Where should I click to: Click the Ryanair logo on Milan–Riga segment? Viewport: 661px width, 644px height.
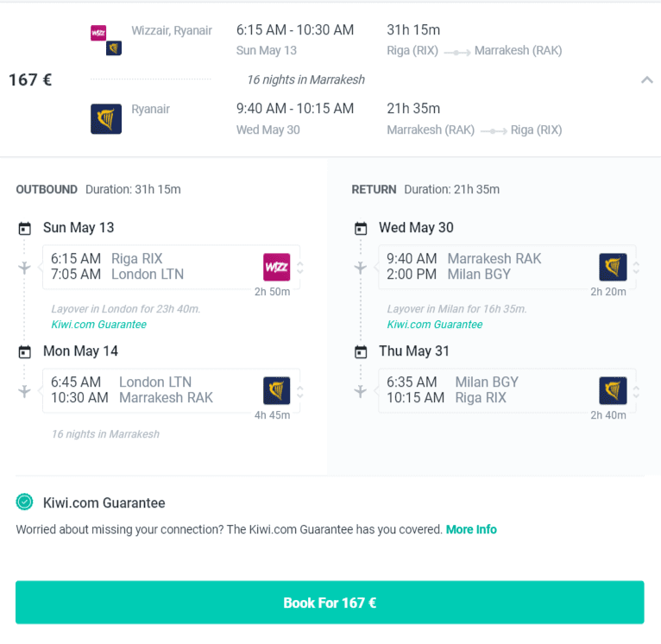pos(613,390)
